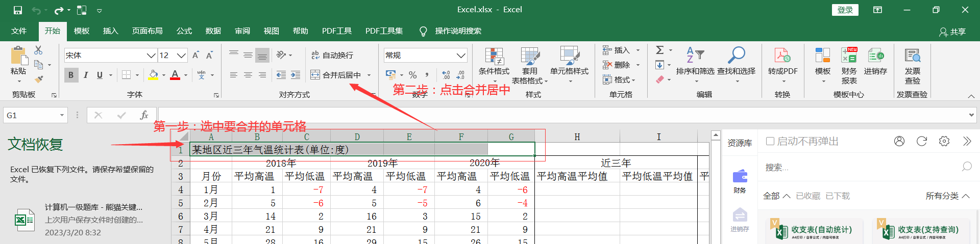The width and height of the screenshot is (980, 244).
Task: Click the wén phonetic guide icon
Action: 201,75
